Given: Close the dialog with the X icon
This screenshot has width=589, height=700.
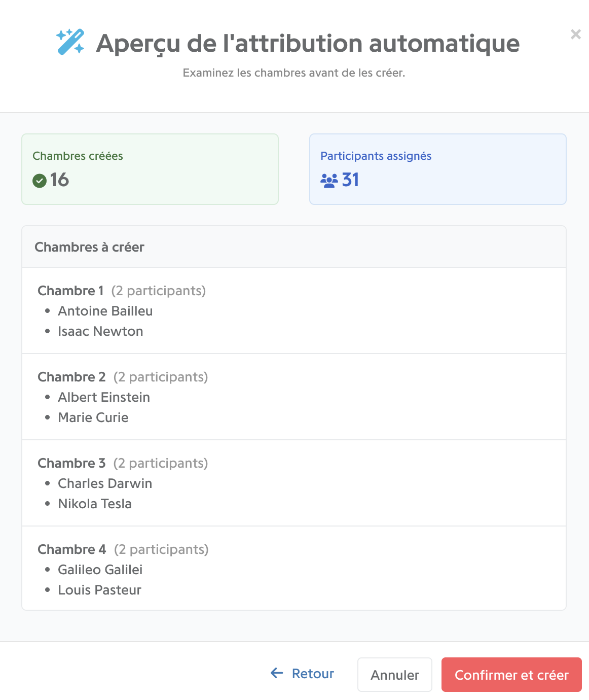Looking at the screenshot, I should (x=576, y=34).
